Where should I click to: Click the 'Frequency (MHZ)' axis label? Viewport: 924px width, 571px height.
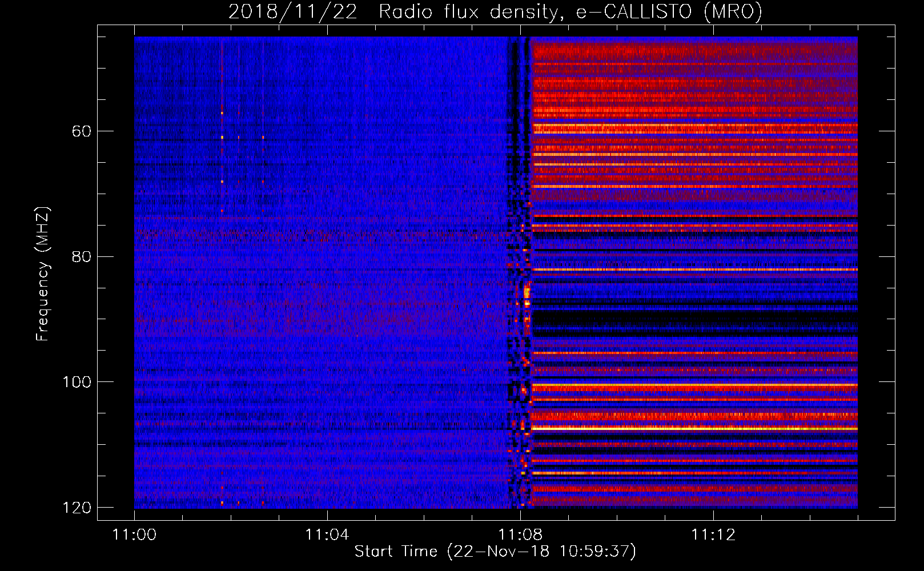tap(43, 274)
